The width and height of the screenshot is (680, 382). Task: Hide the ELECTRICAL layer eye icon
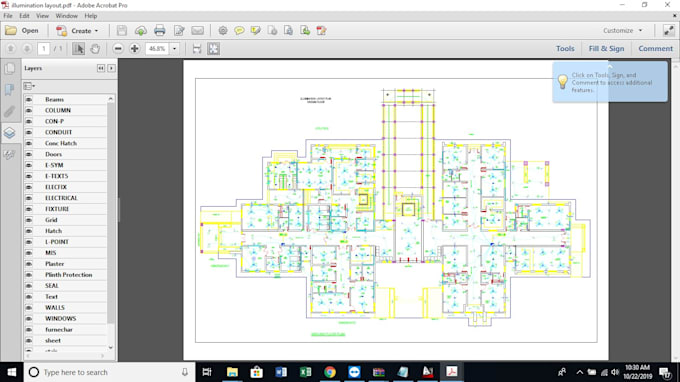pyautogui.click(x=29, y=198)
